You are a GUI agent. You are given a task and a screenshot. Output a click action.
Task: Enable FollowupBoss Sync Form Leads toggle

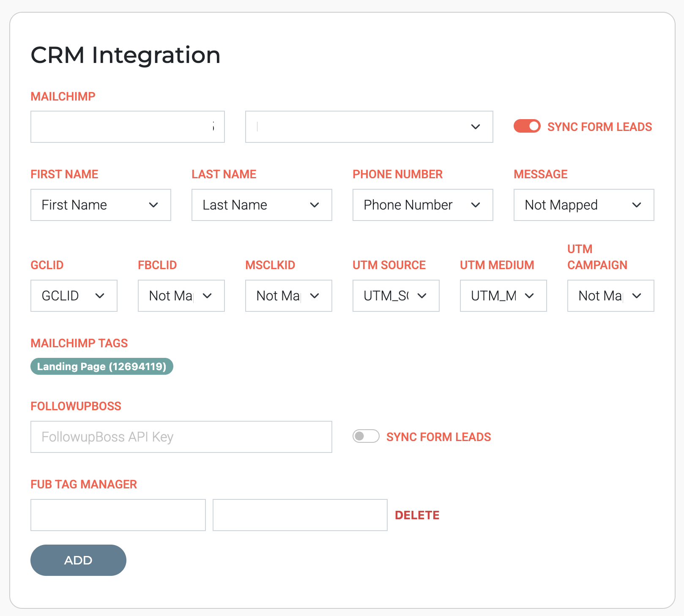pos(366,436)
